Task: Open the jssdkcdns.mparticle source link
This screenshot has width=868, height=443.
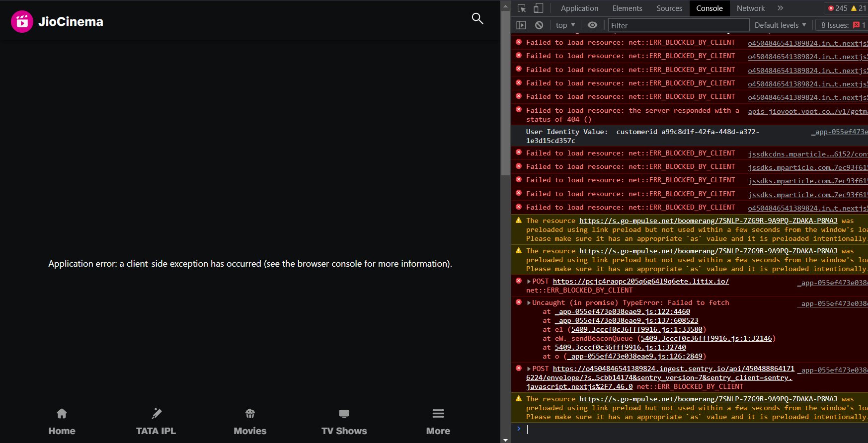Action: click(x=808, y=154)
